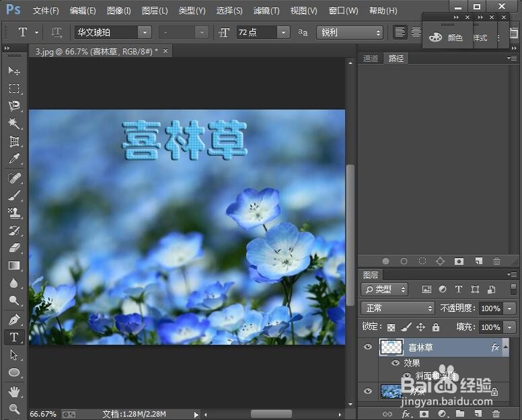The width and height of the screenshot is (522, 420).
Task: Open the 文件(F) menu
Action: pyautogui.click(x=46, y=11)
